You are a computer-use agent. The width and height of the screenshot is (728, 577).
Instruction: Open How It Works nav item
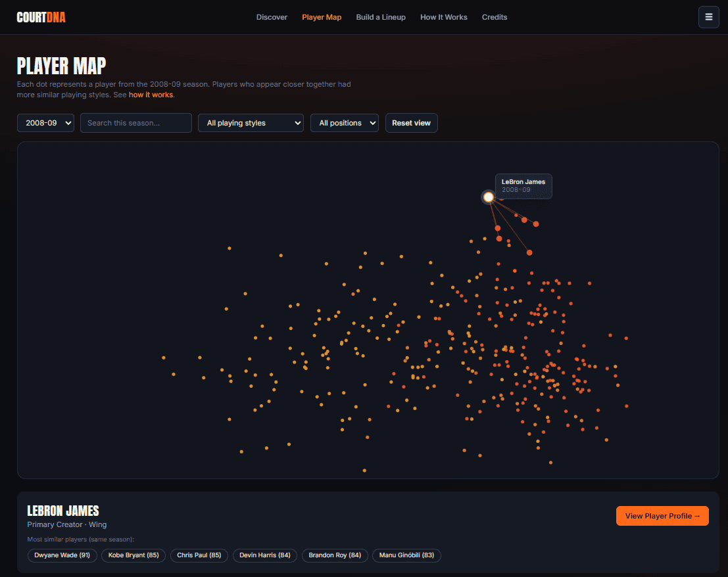click(x=443, y=17)
